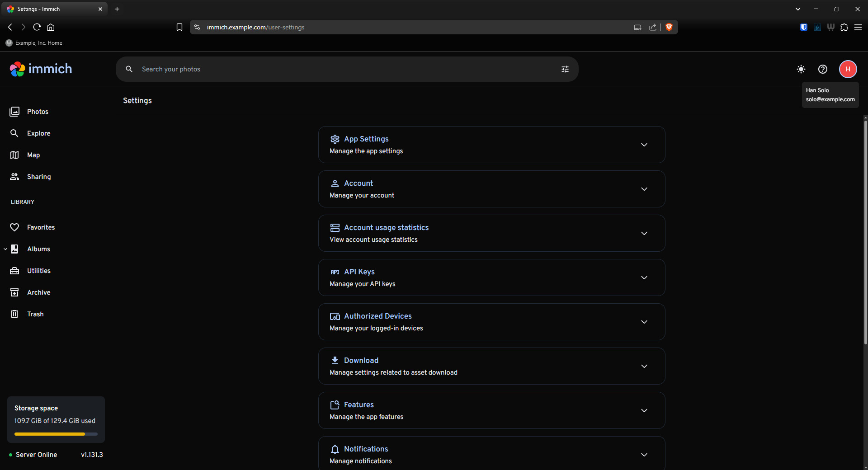Open the Trash page from sidebar

tap(35, 314)
